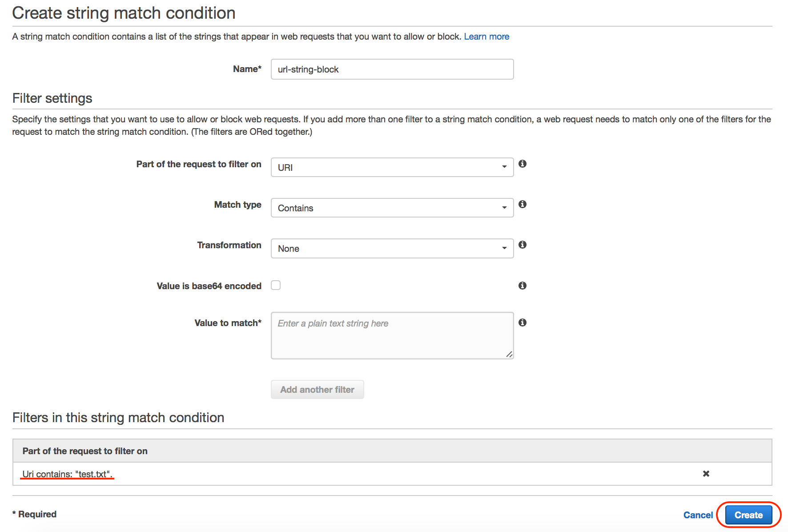Click info icon for base64 encoded option
The image size is (788, 532).
(x=523, y=286)
